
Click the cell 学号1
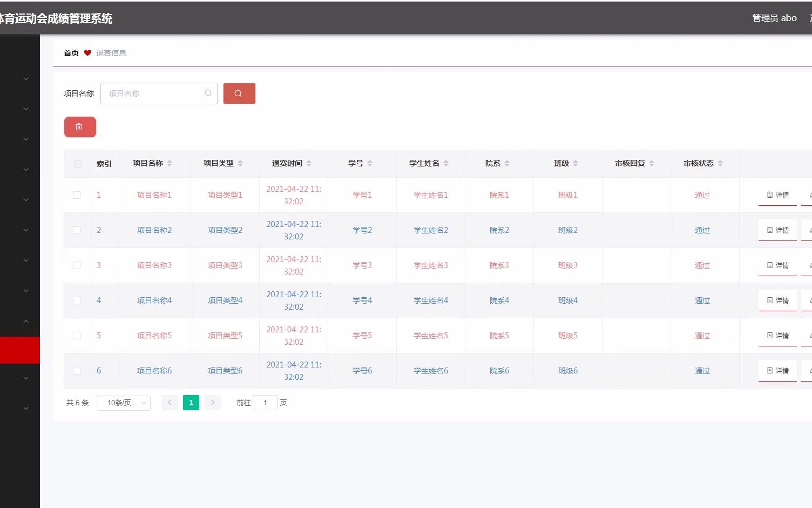tap(362, 195)
